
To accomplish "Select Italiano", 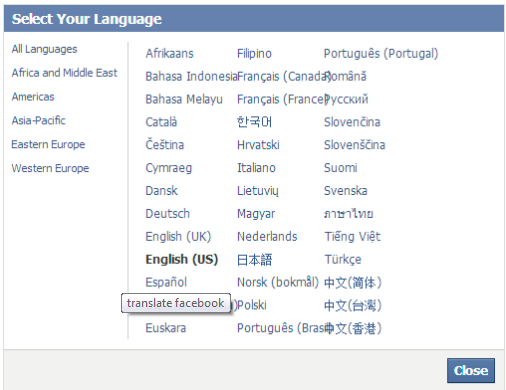I will 256,168.
